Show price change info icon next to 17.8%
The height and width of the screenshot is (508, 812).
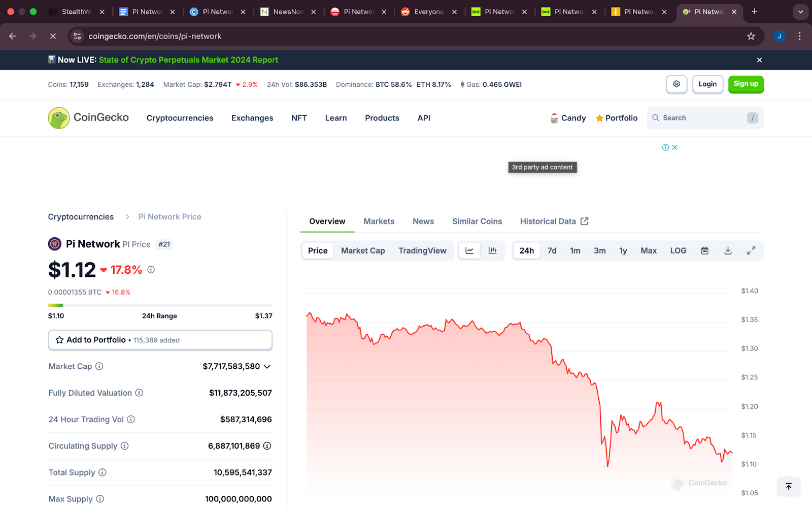pyautogui.click(x=151, y=270)
